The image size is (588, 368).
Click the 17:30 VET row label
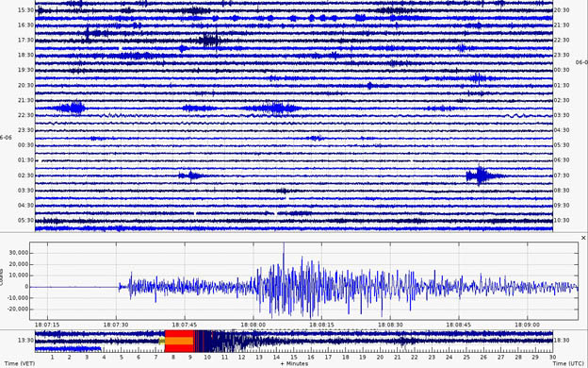pos(25,41)
